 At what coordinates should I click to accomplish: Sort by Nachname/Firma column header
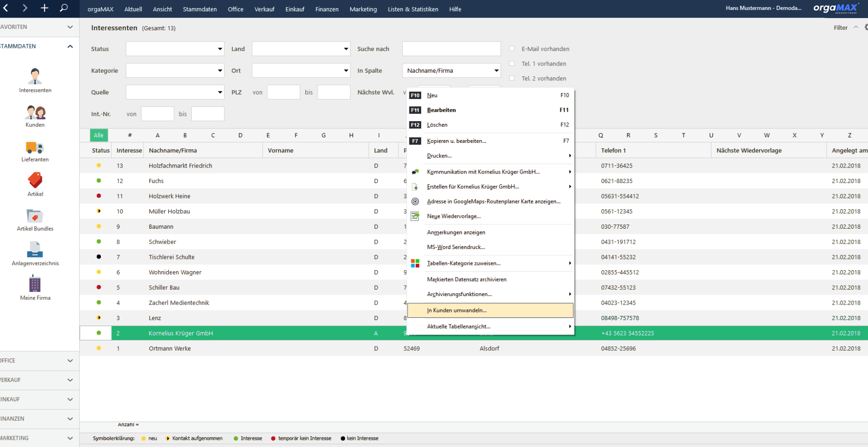pos(203,151)
